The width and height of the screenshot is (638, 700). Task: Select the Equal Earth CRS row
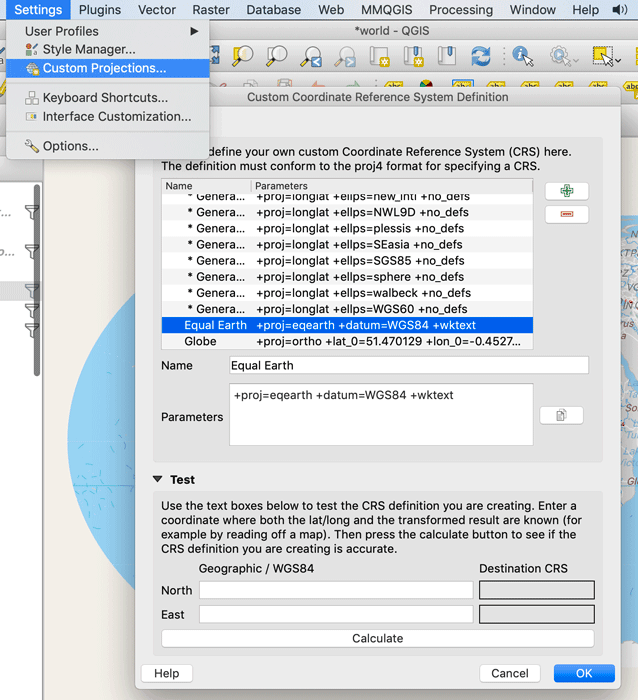(x=347, y=325)
